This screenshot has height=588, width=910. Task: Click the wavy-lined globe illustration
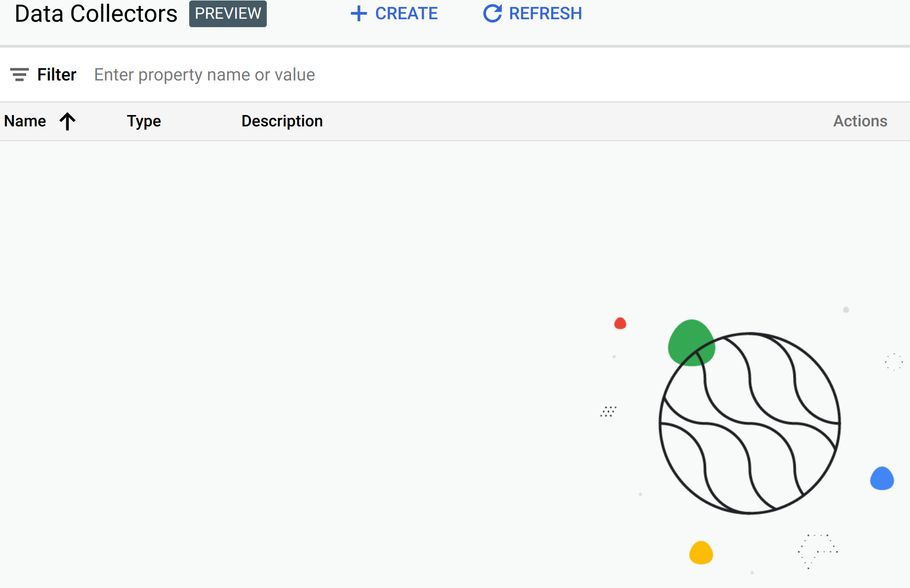point(750,424)
